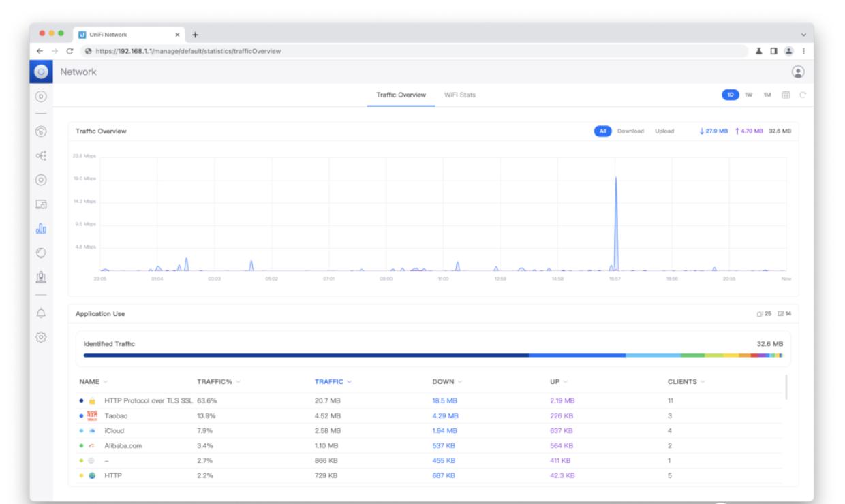Click the dark blue segment of Identified Traffic bar
Image resolution: width=845 pixels, height=504 pixels.
(x=305, y=355)
